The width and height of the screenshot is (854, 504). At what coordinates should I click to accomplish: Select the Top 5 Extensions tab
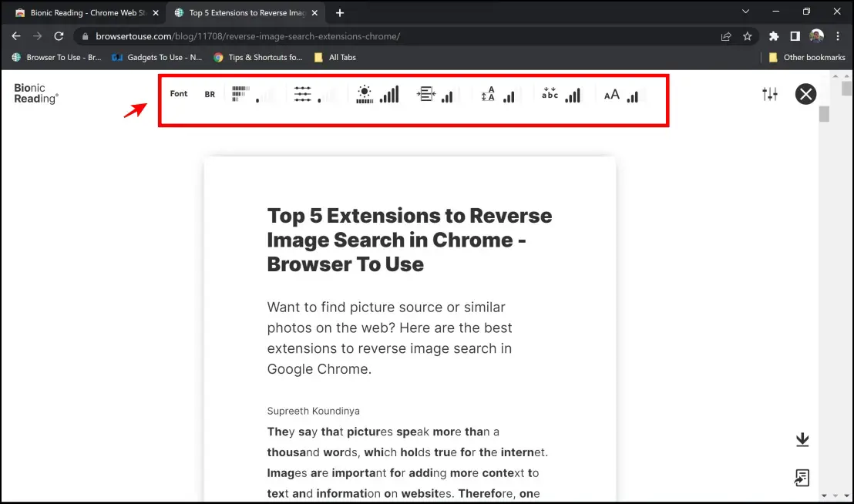(x=246, y=12)
